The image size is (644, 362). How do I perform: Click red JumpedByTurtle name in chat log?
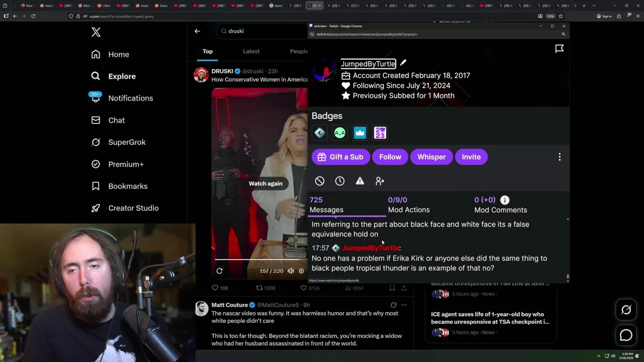(x=370, y=248)
